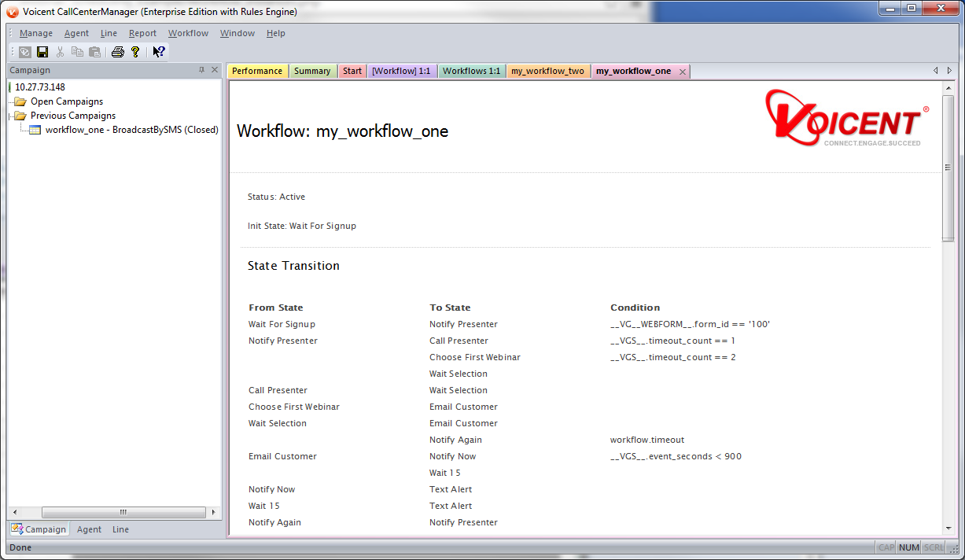Select workflow_one - BroadcastBySMS (Closed) campaign
965x560 pixels.
(132, 130)
